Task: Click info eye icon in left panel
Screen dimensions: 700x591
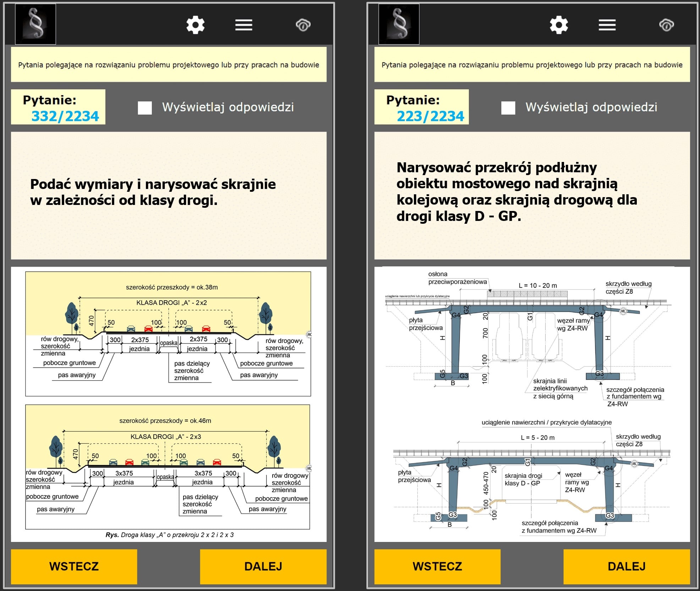Action: 303,25
